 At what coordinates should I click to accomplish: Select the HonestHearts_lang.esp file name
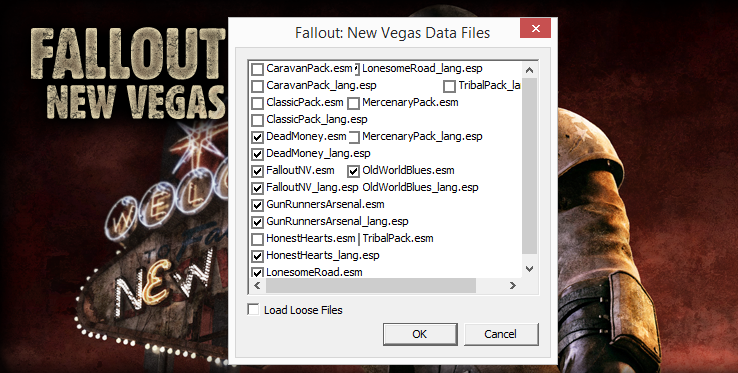tap(323, 255)
